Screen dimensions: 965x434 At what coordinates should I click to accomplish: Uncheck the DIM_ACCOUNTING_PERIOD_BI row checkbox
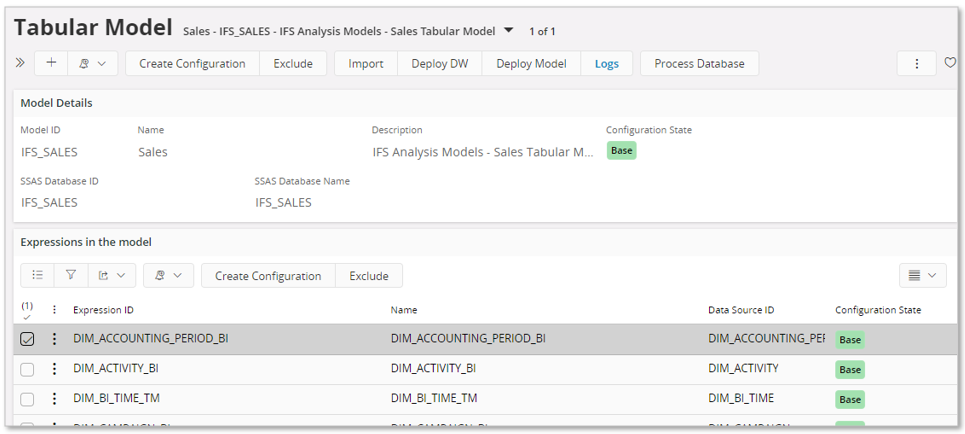[27, 339]
